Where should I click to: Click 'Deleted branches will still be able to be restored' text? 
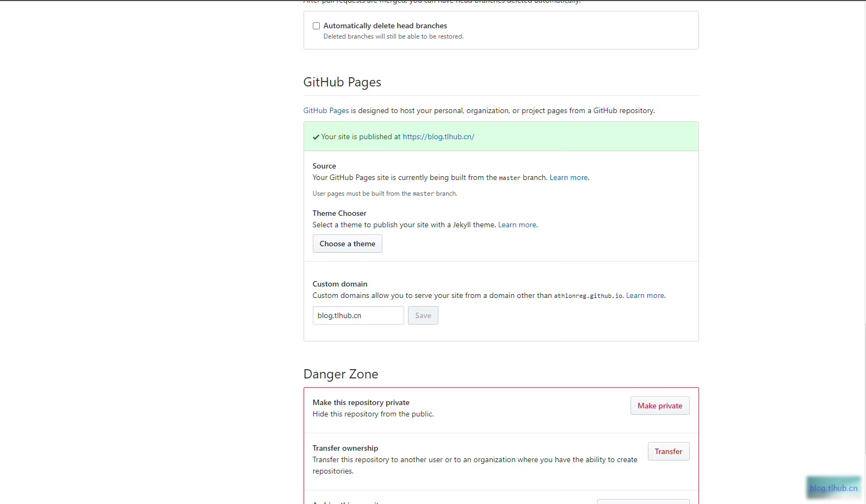(x=393, y=36)
